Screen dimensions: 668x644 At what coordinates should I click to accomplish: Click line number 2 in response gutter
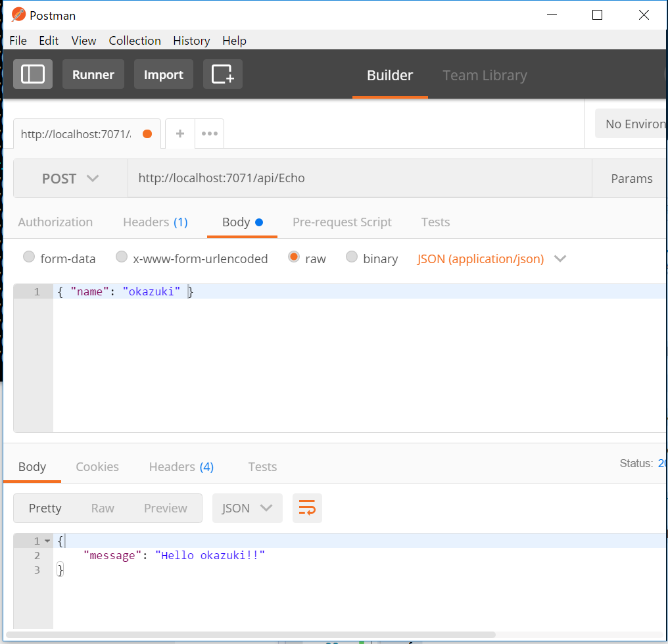coord(37,555)
